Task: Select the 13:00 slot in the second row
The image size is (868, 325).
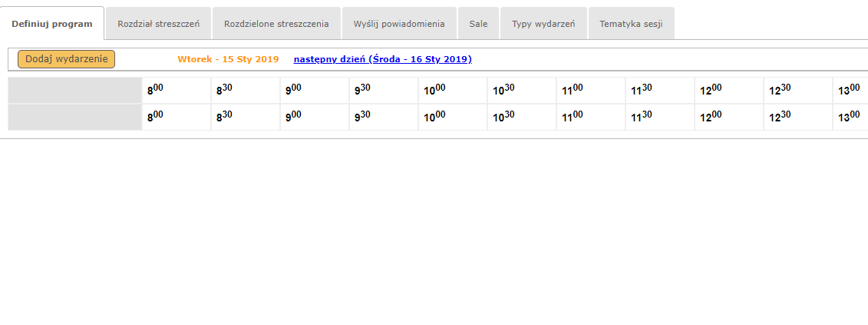Action: pyautogui.click(x=850, y=117)
